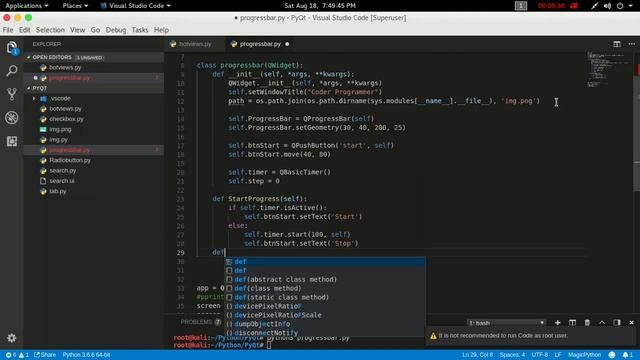The height and width of the screenshot is (360, 640).
Task: Maximize the panel with up arrow
Action: coord(602,322)
